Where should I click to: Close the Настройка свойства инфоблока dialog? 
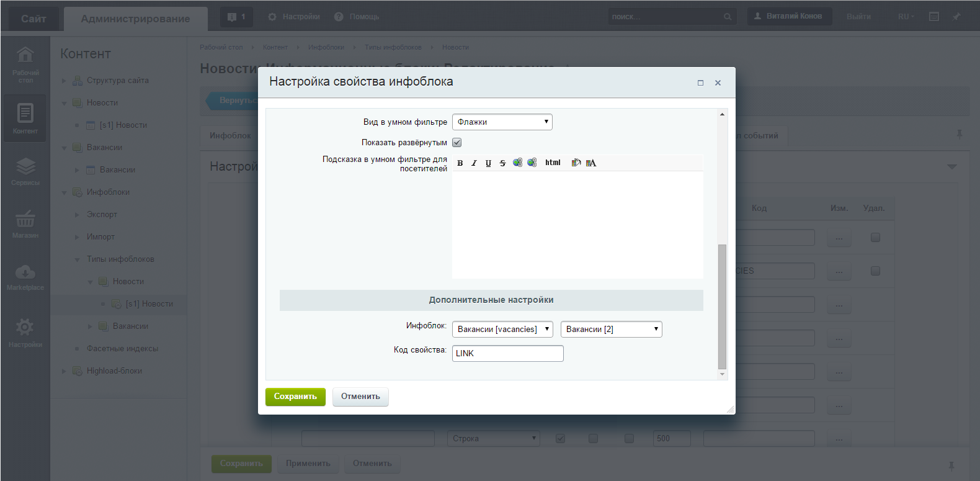(x=718, y=83)
